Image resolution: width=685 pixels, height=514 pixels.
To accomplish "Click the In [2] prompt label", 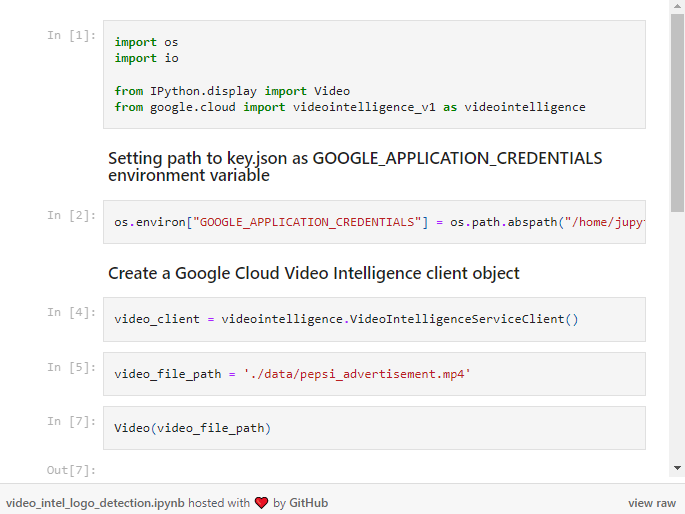I will [x=71, y=215].
